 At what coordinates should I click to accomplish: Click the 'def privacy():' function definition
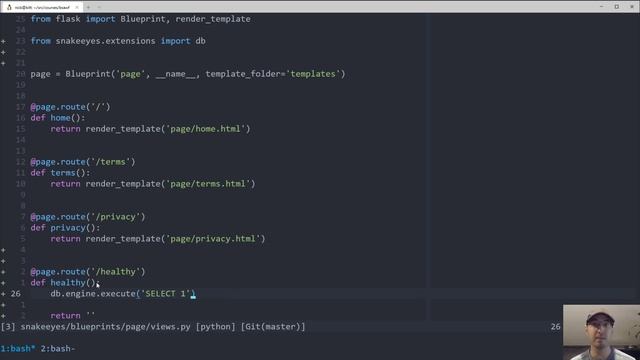65,228
